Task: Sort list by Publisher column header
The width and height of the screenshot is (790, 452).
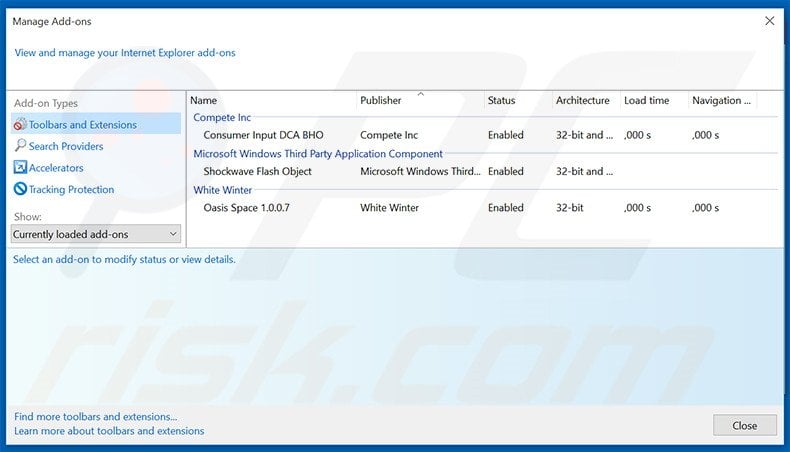Action: 381,100
